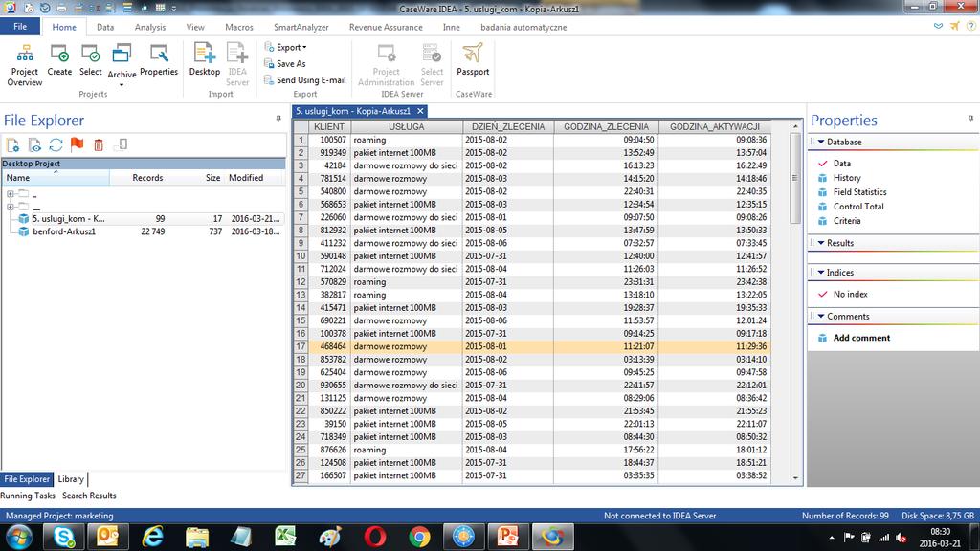This screenshot has width=980, height=551.
Task: Open Project Overview in the ribbon
Action: point(25,64)
